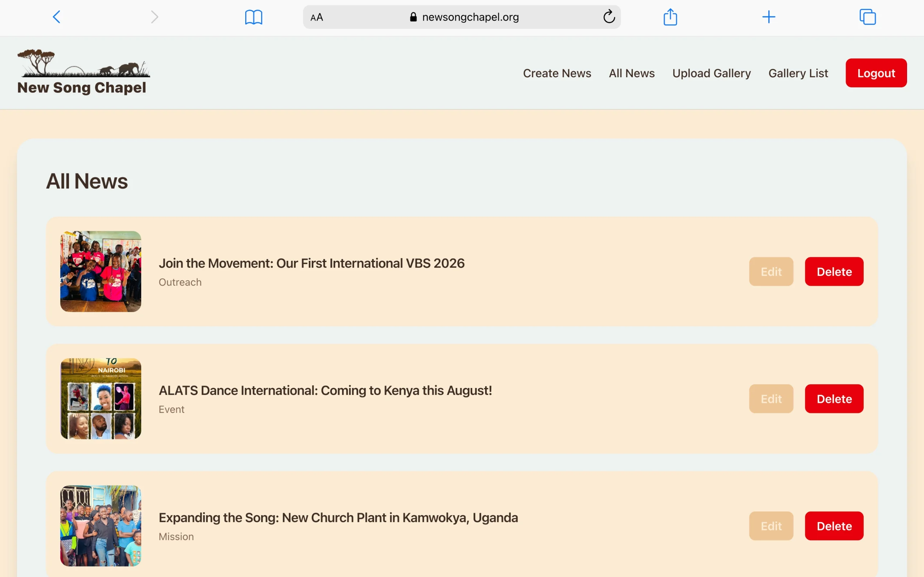
Task: Click the 'All News' page heading
Action: [x=87, y=181]
